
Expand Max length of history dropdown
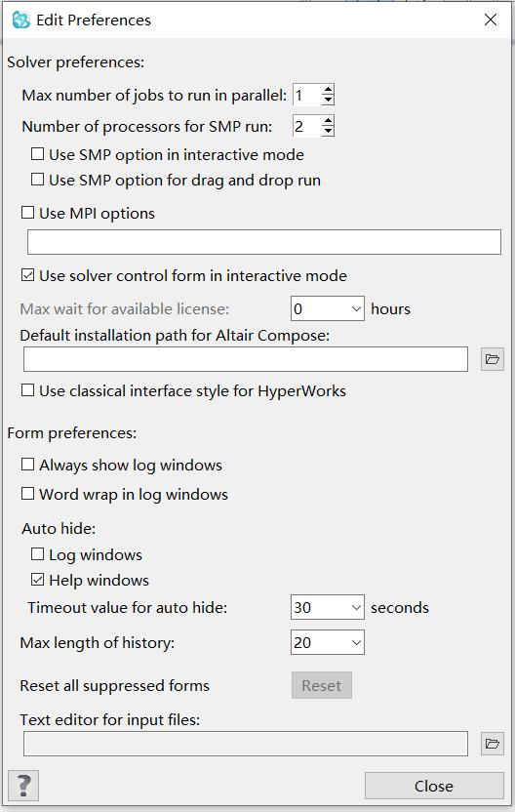pyautogui.click(x=328, y=642)
